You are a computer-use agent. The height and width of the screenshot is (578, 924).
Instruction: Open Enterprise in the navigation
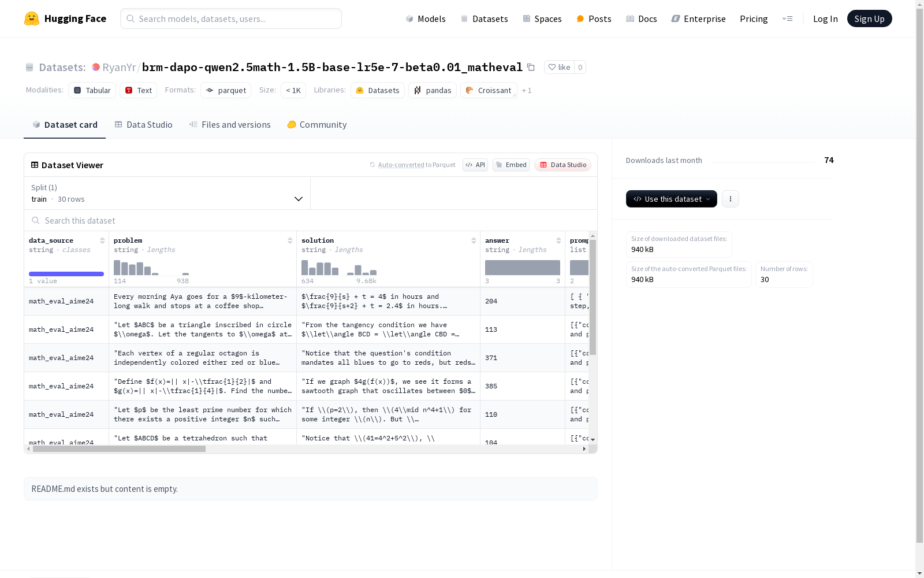pyautogui.click(x=698, y=18)
